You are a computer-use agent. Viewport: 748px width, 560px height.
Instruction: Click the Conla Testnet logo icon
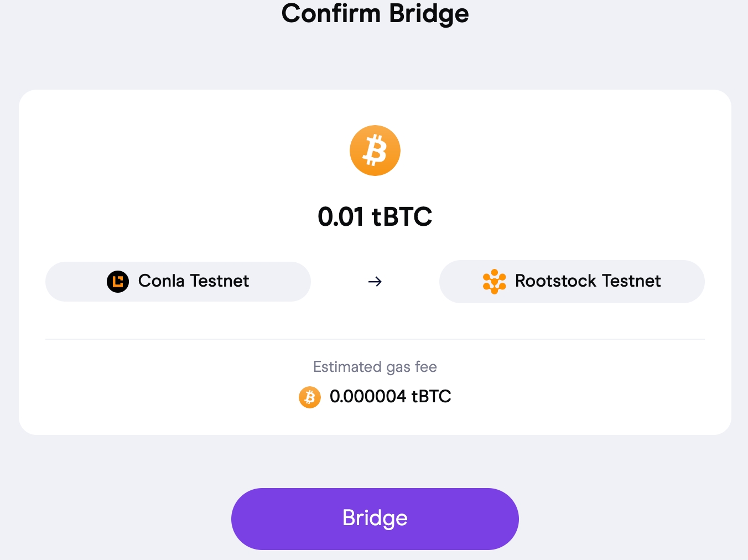[x=118, y=281]
